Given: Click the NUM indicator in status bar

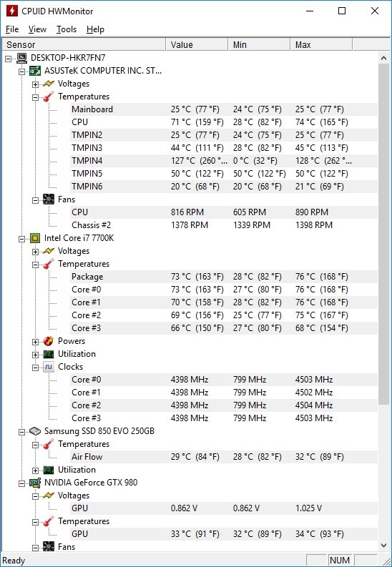Looking at the screenshot, I should (340, 561).
